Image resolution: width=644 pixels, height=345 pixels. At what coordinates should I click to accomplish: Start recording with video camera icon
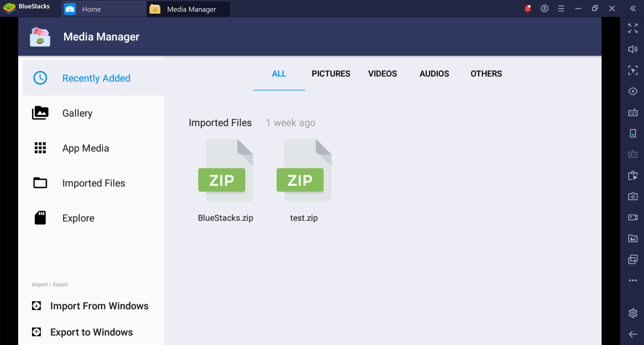(633, 217)
